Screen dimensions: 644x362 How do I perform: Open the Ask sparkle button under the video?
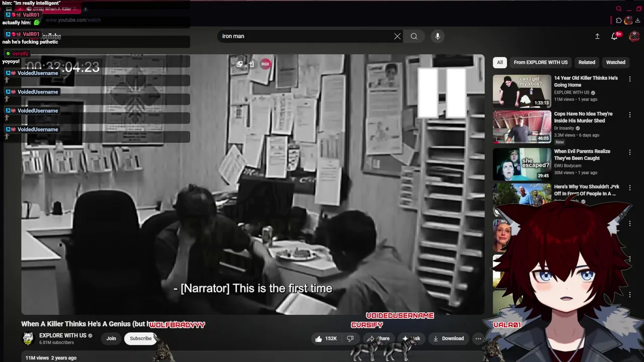(x=411, y=338)
